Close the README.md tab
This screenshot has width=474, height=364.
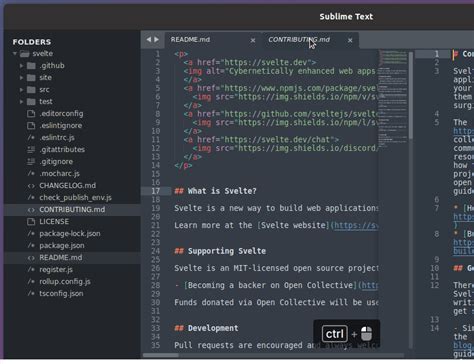(253, 40)
